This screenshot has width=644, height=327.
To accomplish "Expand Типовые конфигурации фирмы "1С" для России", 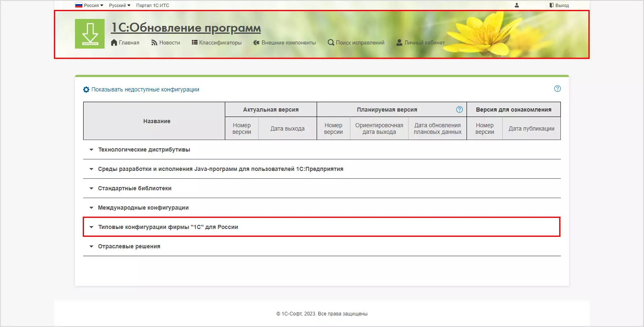I will click(x=322, y=227).
